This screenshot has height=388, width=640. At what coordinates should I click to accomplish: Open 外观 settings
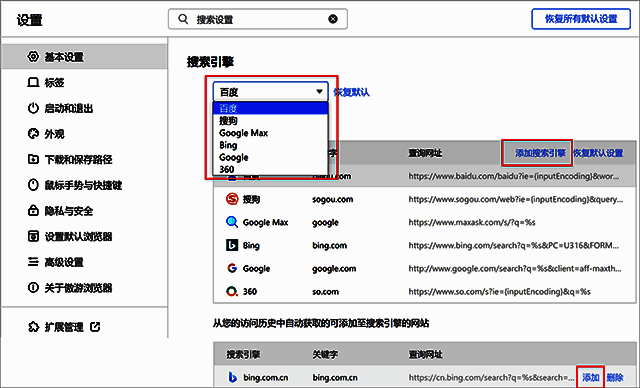pyautogui.click(x=54, y=134)
